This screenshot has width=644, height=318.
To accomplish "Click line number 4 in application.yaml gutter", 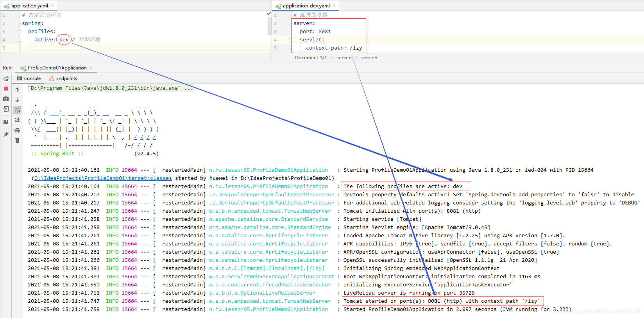I will tap(4, 40).
